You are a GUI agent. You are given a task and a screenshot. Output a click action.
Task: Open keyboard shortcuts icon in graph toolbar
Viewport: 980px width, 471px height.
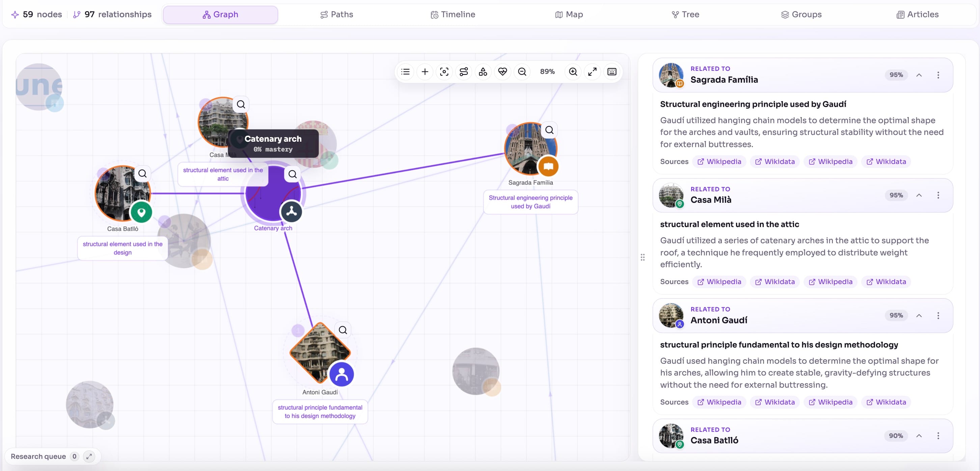click(x=612, y=72)
